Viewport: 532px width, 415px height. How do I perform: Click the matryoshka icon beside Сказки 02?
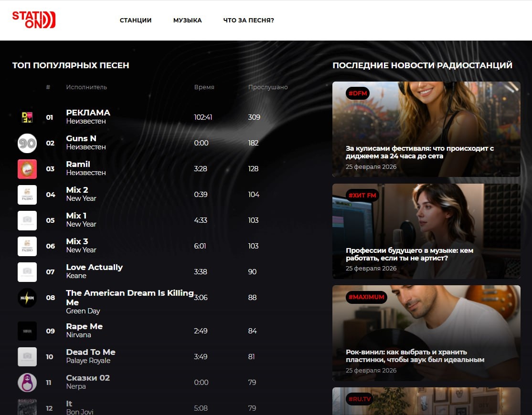pos(27,383)
